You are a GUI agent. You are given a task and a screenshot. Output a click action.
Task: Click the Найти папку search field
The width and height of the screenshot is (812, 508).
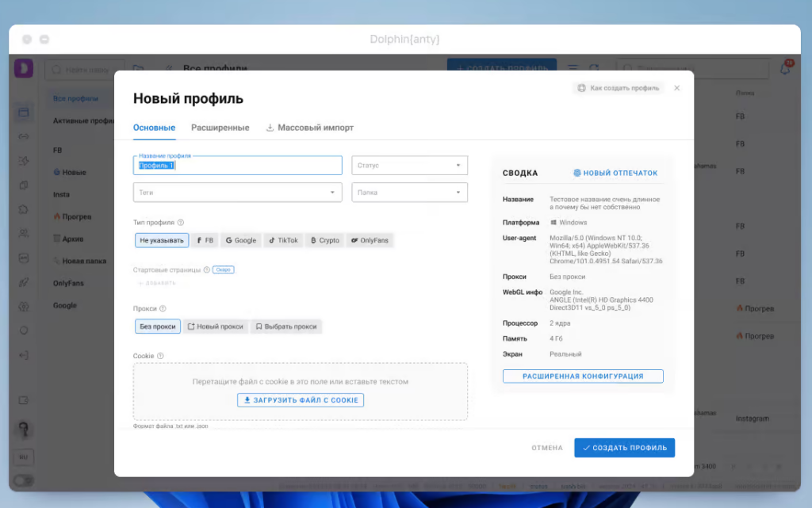click(84, 69)
